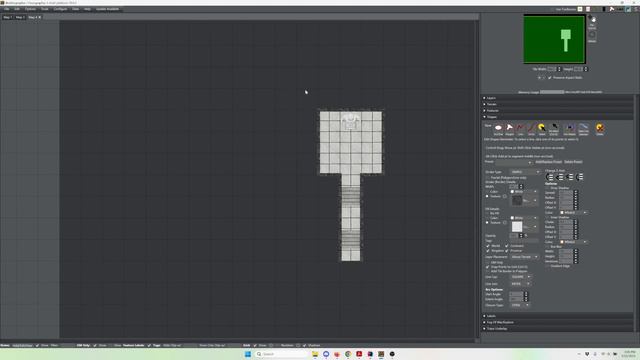Open the fill Color White dropdown
The image size is (640, 360).
click(524, 218)
